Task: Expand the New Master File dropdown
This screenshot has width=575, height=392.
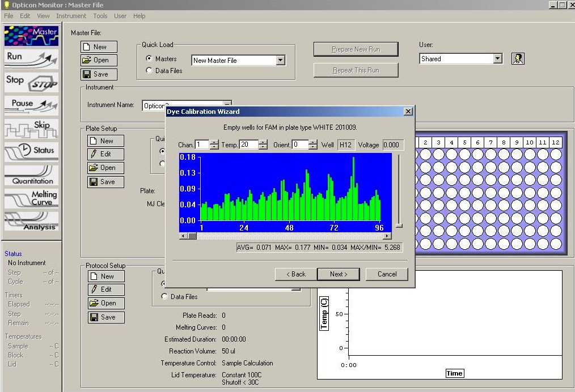Action: (x=280, y=61)
